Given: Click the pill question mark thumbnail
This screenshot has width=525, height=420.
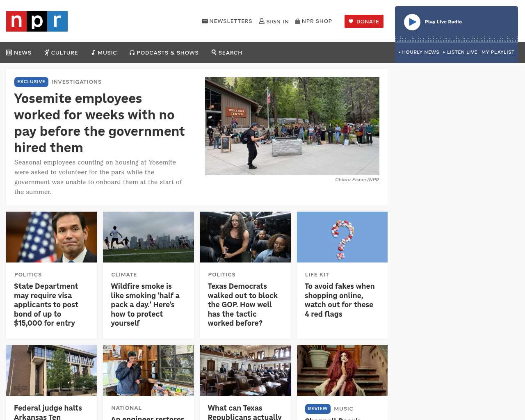Looking at the screenshot, I should pos(342,237).
